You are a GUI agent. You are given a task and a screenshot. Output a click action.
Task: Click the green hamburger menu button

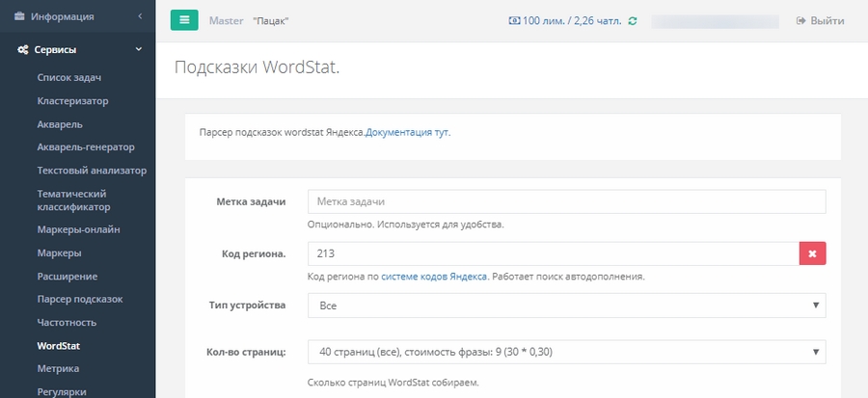[184, 20]
